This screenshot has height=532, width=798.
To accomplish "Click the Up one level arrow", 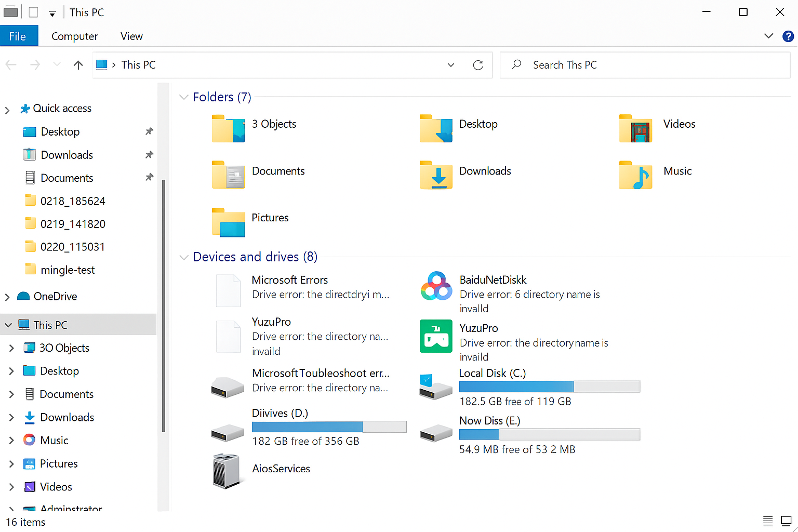I will point(78,65).
